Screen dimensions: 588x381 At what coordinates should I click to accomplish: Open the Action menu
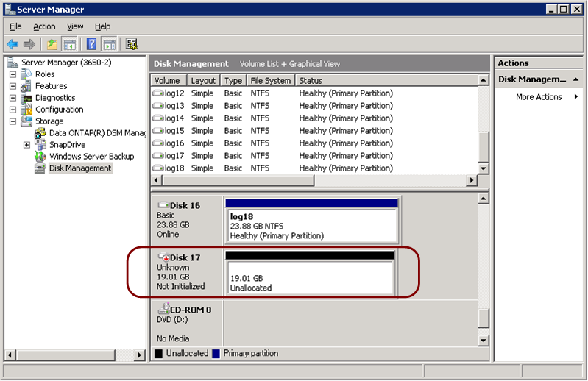(44, 26)
